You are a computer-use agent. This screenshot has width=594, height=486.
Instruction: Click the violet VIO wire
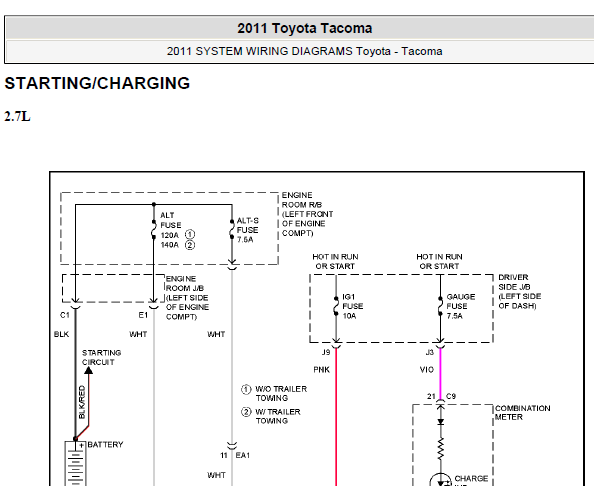pyautogui.click(x=440, y=373)
